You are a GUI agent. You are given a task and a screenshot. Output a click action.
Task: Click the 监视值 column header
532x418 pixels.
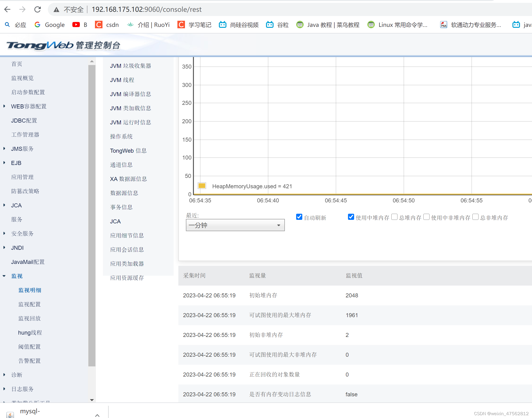(354, 276)
